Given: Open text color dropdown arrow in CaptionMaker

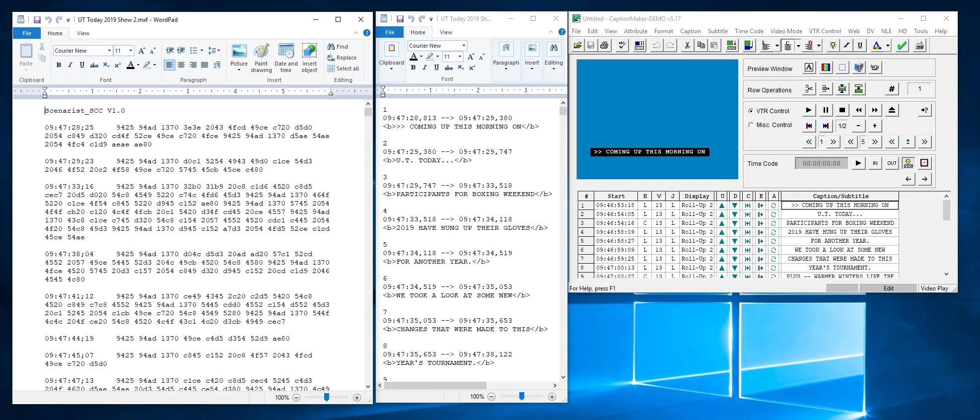Looking at the screenshot, I should [x=888, y=46].
